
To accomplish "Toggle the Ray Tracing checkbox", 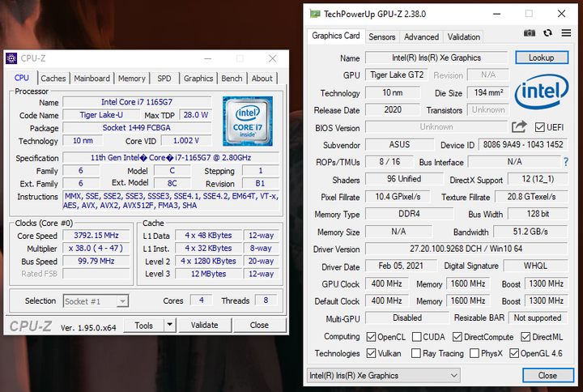I will coord(416,353).
